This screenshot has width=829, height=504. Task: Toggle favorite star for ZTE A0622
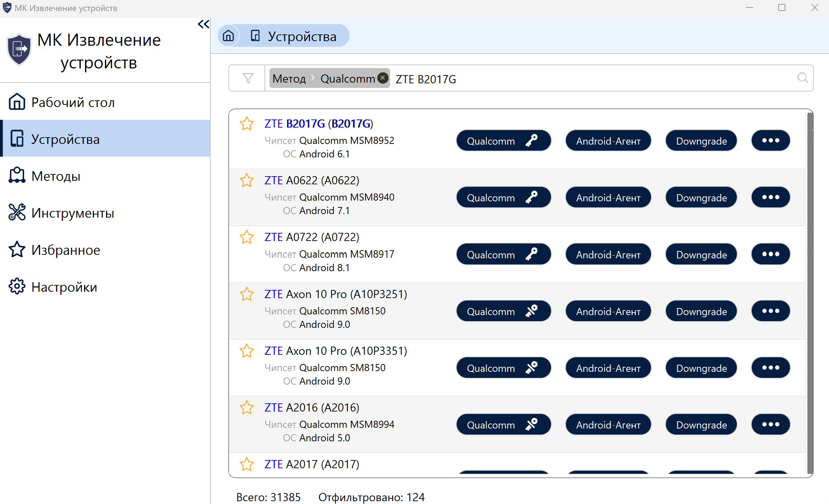247,180
